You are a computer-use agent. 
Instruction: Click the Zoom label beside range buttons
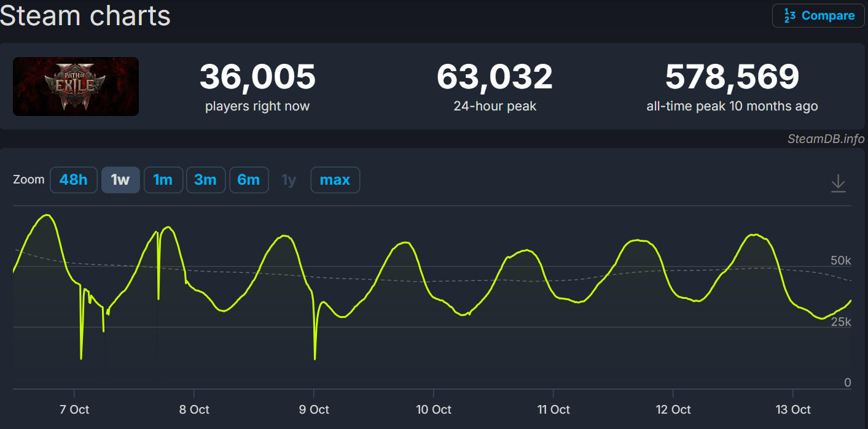29,180
